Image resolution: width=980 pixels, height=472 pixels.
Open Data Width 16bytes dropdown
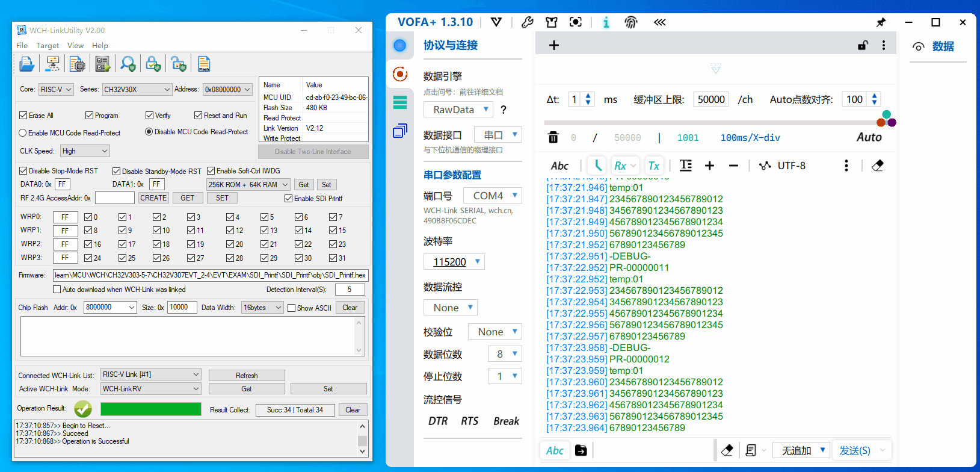pos(262,308)
